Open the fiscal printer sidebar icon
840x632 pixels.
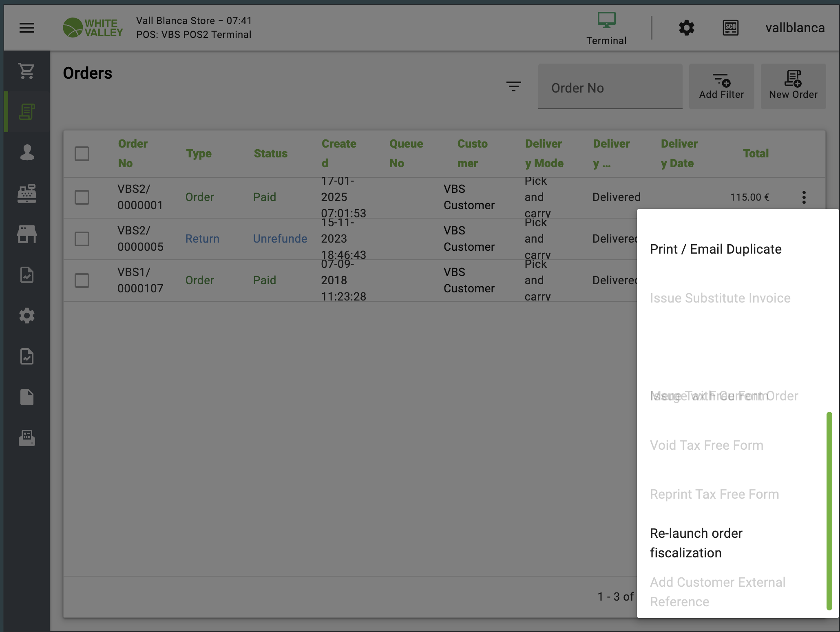point(27,438)
